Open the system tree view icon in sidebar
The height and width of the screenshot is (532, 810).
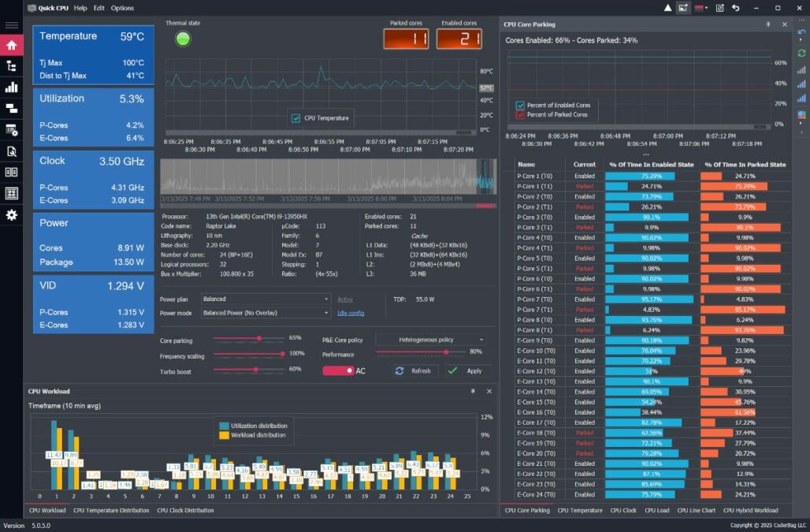click(11, 66)
